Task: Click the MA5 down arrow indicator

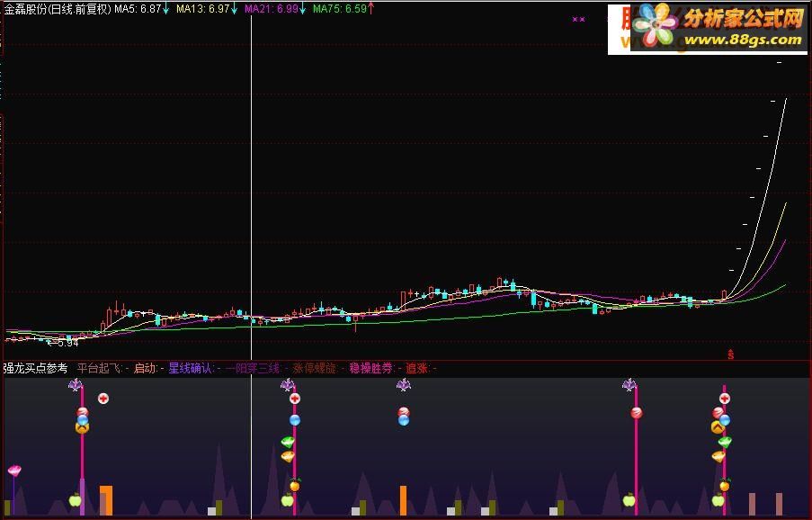Action: point(165,9)
